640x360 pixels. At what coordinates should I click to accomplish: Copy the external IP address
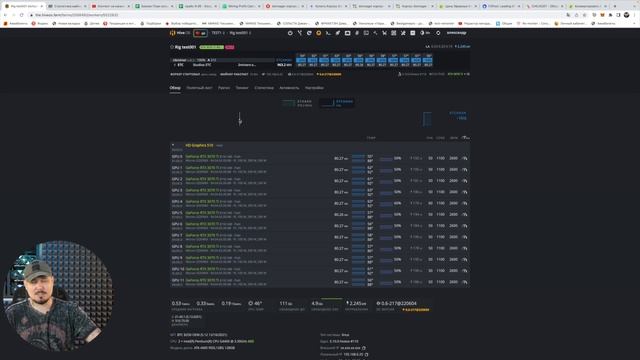click(364, 348)
